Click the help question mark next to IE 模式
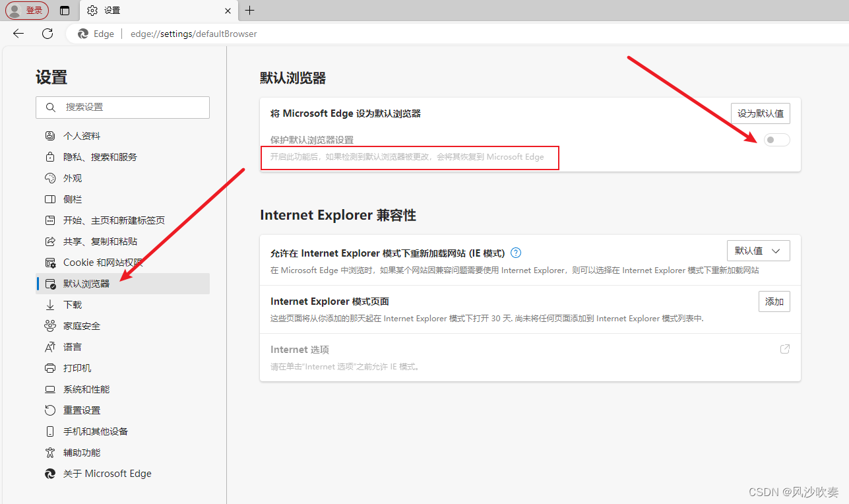Viewport: 849px width, 504px height. pos(516,253)
